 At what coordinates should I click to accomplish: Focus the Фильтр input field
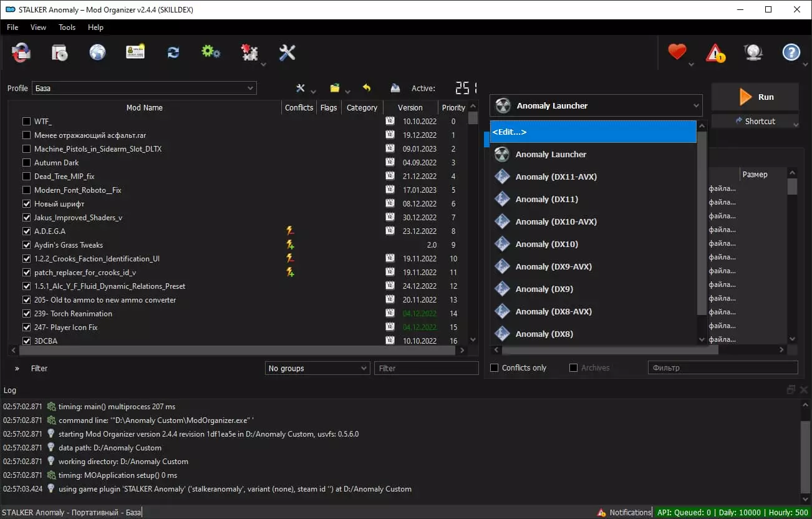[x=723, y=368]
